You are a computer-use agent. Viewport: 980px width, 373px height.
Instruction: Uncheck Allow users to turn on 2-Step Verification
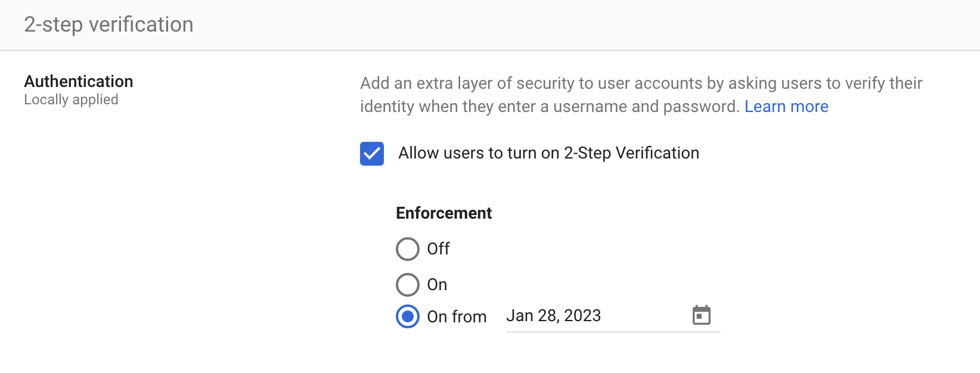tap(372, 154)
